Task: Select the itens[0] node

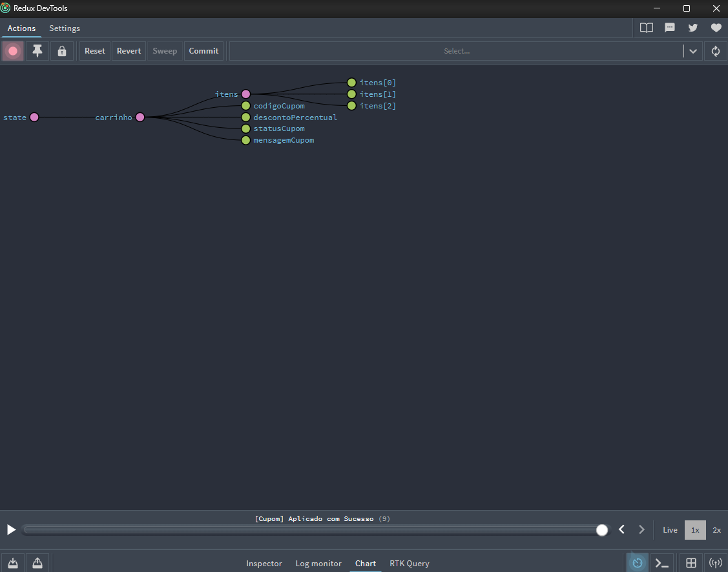Action: coord(351,83)
